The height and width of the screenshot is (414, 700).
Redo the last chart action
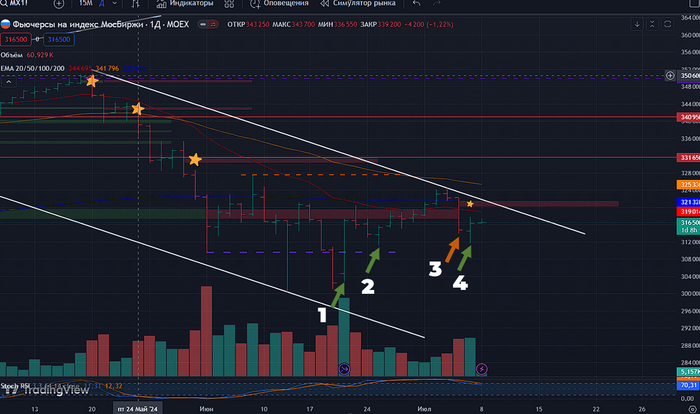coord(437,3)
